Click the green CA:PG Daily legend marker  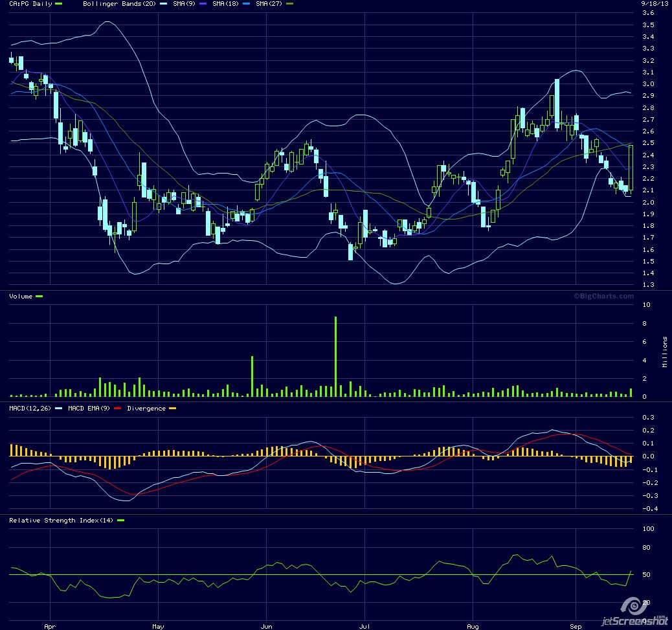pos(60,5)
